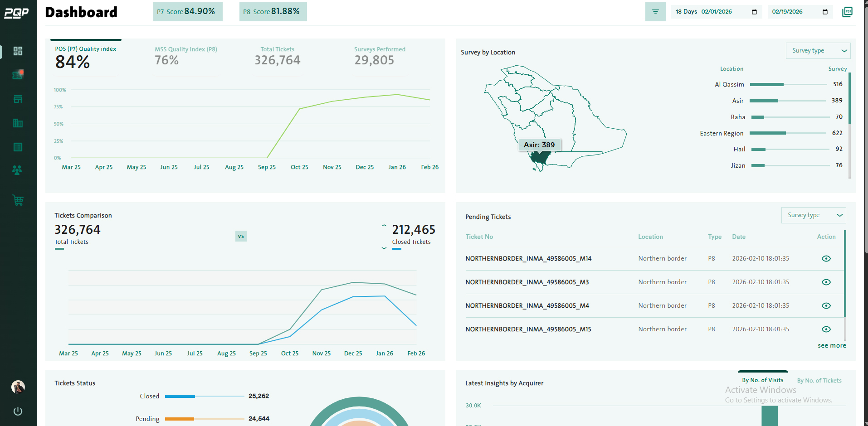Click the see more link under Pending Tickets
This screenshot has height=426, width=868.
[832, 345]
